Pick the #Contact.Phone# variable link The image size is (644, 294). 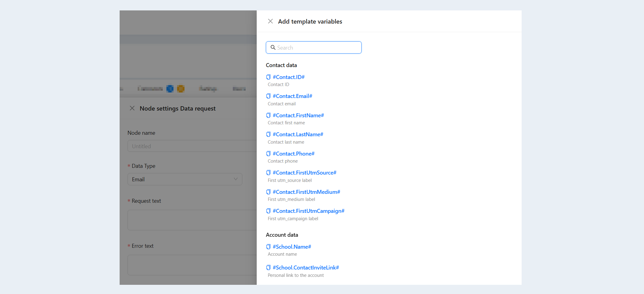(294, 154)
